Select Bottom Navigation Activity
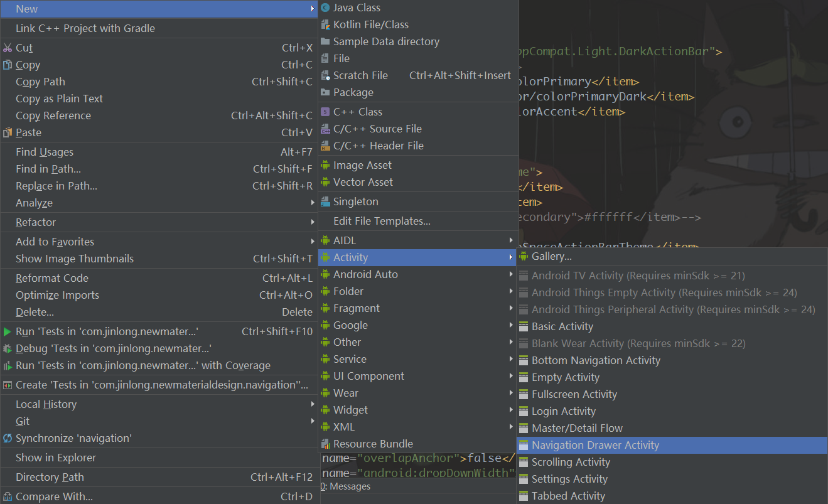The height and width of the screenshot is (504, 828). (x=672, y=360)
